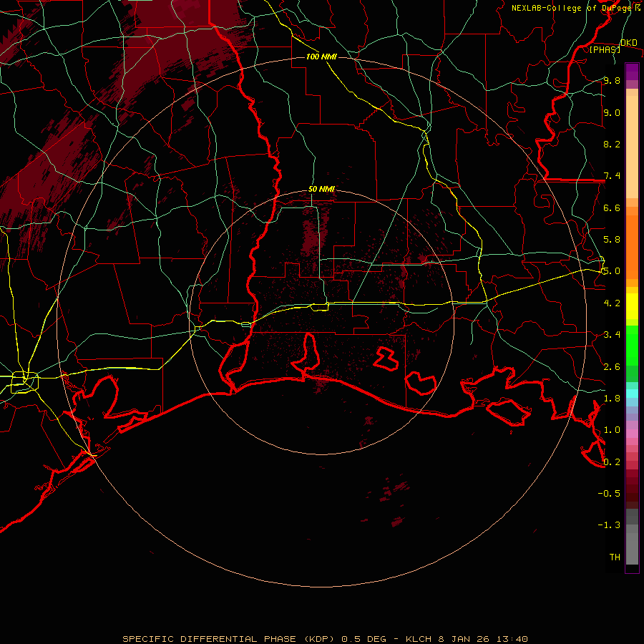Image resolution: width=644 pixels, height=644 pixels.
Task: Click the 3.4 scale value
Action: pos(612,335)
